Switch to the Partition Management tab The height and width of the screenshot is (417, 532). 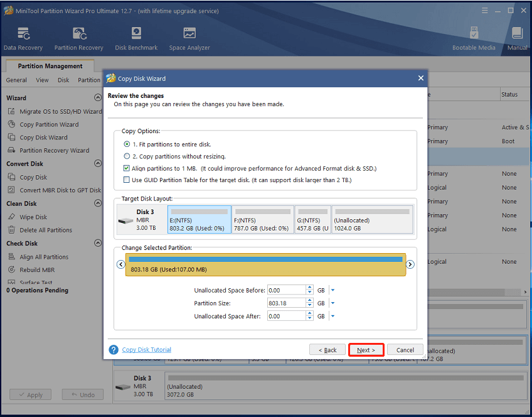click(x=50, y=66)
